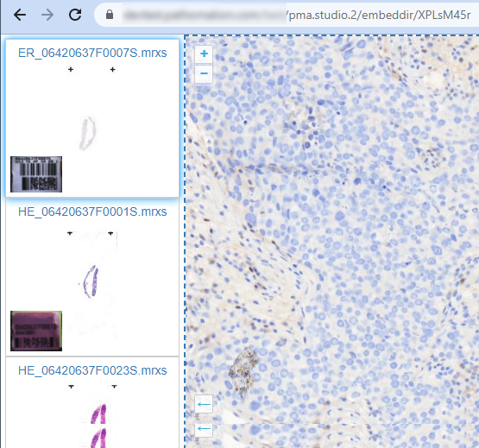The width and height of the screenshot is (479, 448).
Task: Click the browser back arrow
Action: [20, 15]
